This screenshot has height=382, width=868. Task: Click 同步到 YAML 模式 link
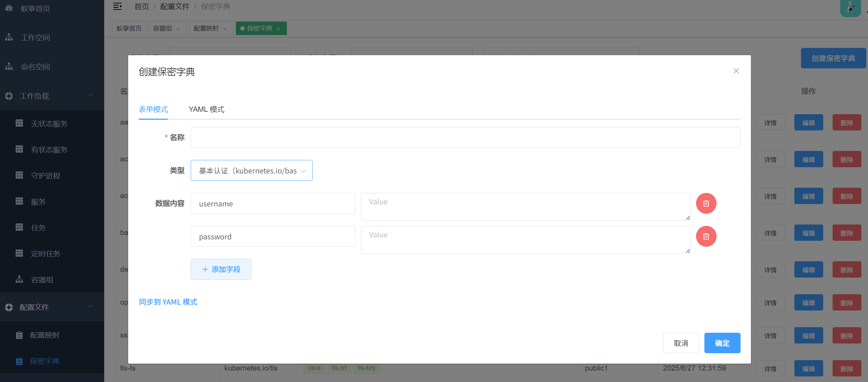(168, 302)
